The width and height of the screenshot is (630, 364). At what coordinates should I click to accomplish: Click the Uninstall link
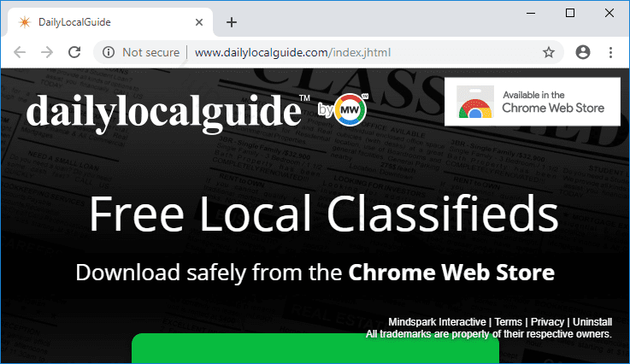pyautogui.click(x=592, y=322)
